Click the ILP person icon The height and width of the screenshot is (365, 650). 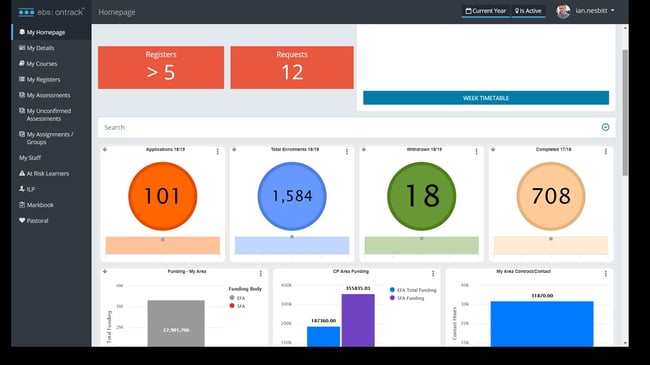point(22,189)
